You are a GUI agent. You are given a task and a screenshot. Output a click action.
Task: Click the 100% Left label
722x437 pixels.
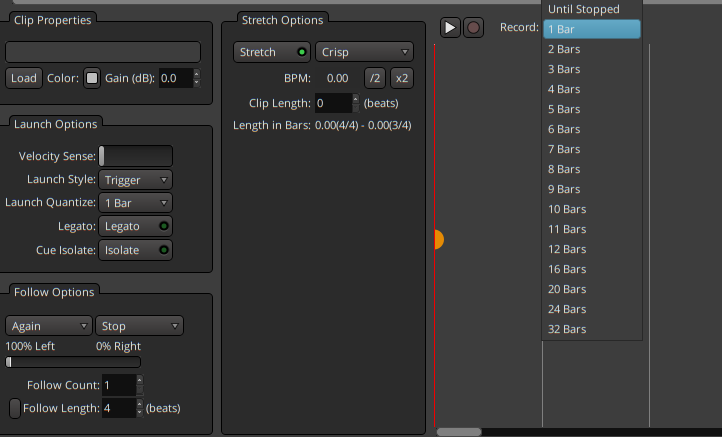coord(30,346)
